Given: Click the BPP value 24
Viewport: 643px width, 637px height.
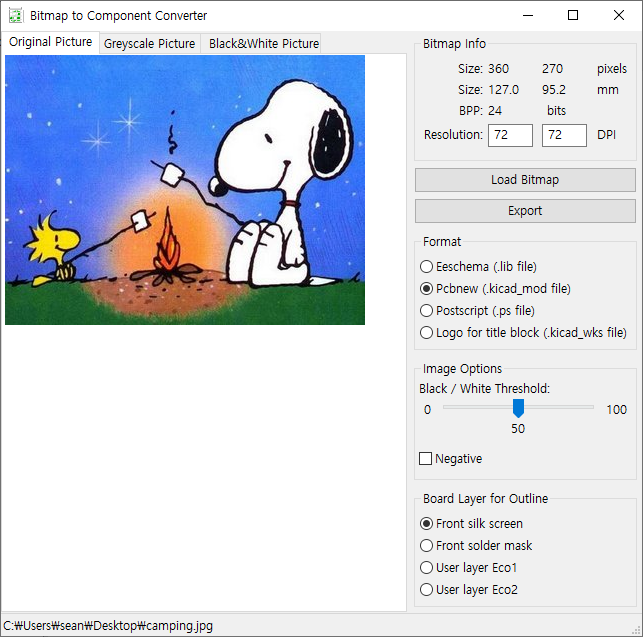Looking at the screenshot, I should [x=495, y=111].
